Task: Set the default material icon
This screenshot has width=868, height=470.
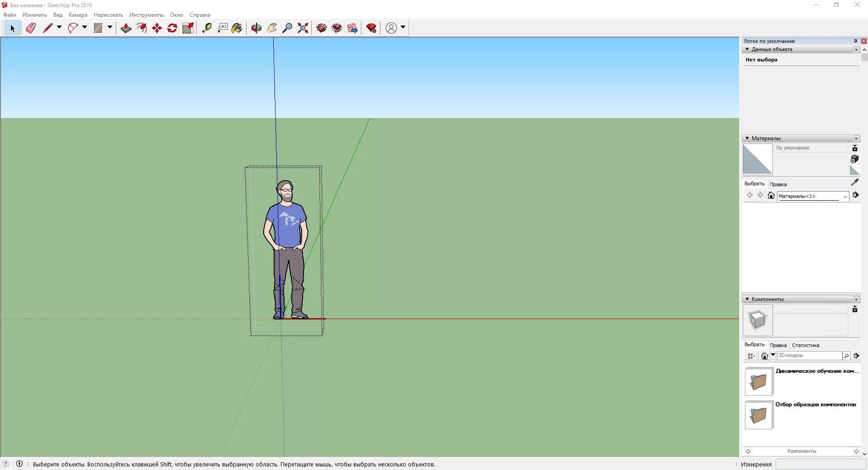Action: pyautogui.click(x=854, y=170)
